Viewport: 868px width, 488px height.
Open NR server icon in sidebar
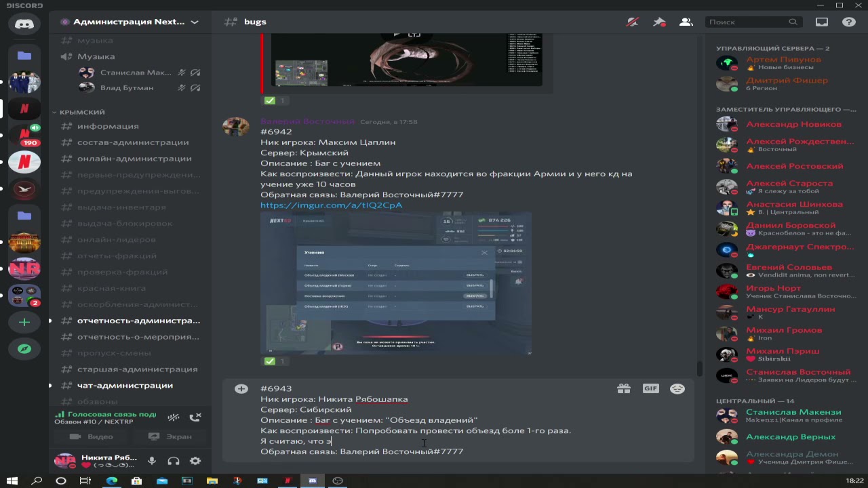[x=24, y=269]
